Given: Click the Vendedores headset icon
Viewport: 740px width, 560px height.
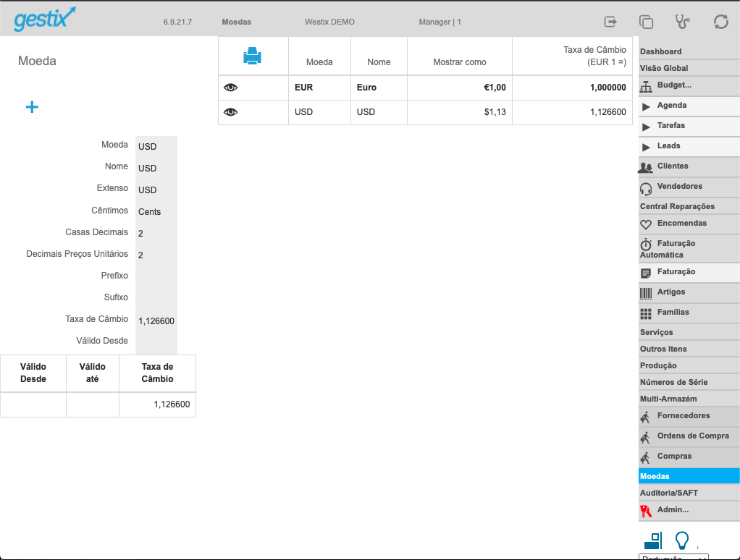Looking at the screenshot, I should pos(646,189).
